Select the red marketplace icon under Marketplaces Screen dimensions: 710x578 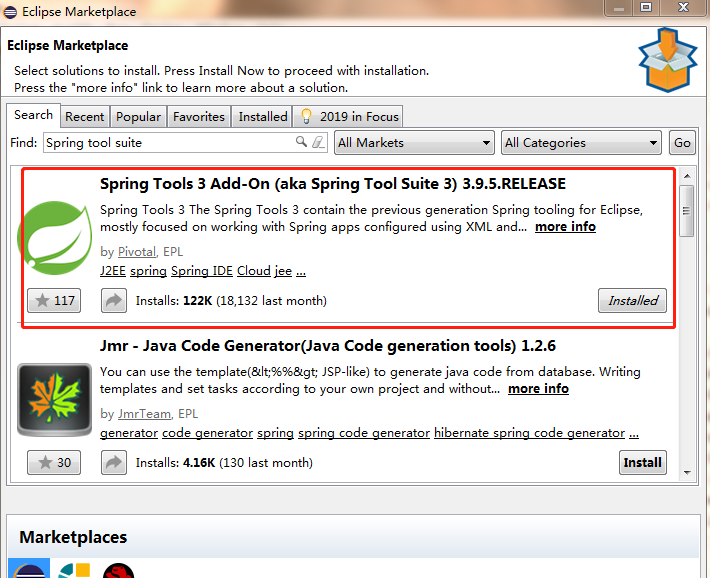pyautogui.click(x=118, y=571)
